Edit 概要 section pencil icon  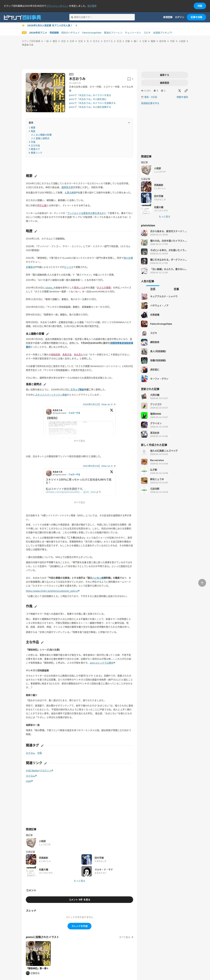click(x=36, y=176)
